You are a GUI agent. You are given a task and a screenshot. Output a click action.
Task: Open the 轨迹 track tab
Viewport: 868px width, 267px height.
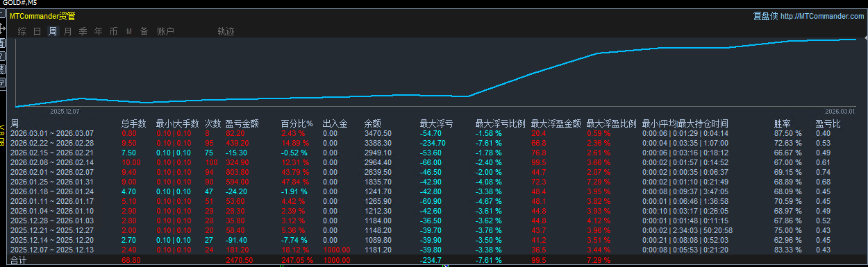226,31
